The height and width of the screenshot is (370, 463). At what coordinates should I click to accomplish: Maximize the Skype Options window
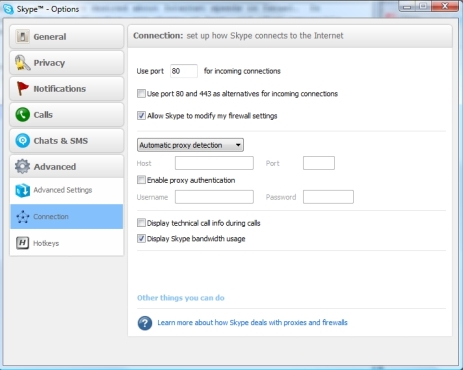click(423, 6)
